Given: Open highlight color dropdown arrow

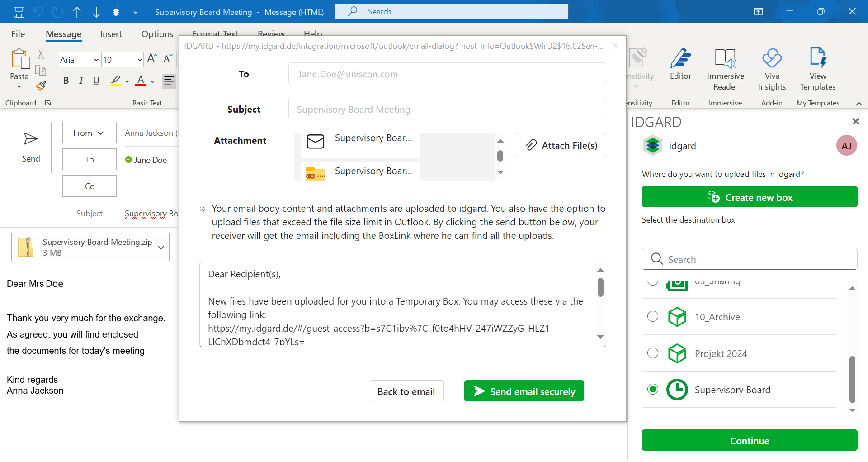Looking at the screenshot, I should coord(127,81).
